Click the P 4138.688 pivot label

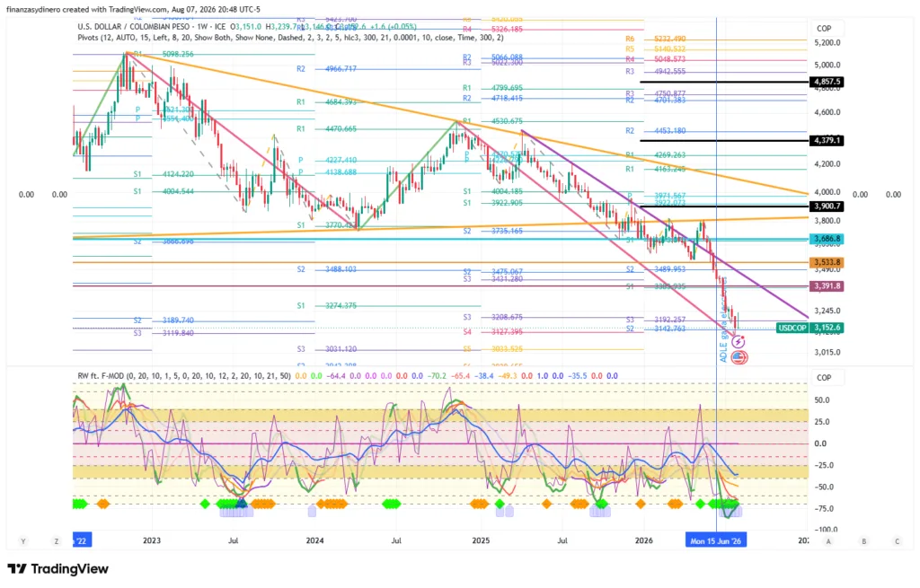pos(327,172)
